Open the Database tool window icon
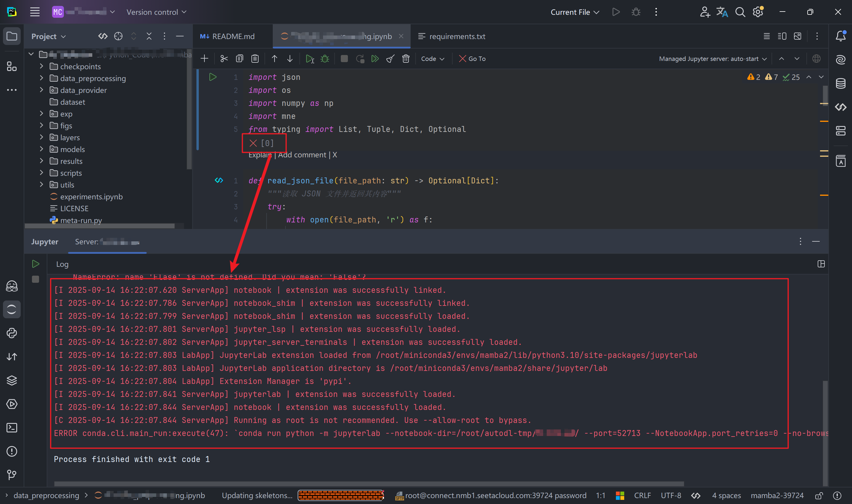The height and width of the screenshot is (504, 852). point(840,83)
